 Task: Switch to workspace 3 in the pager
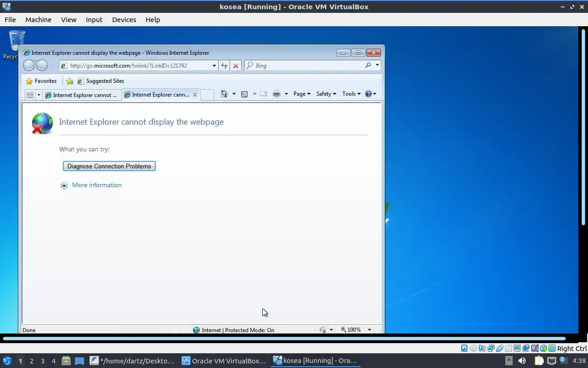[x=42, y=361]
